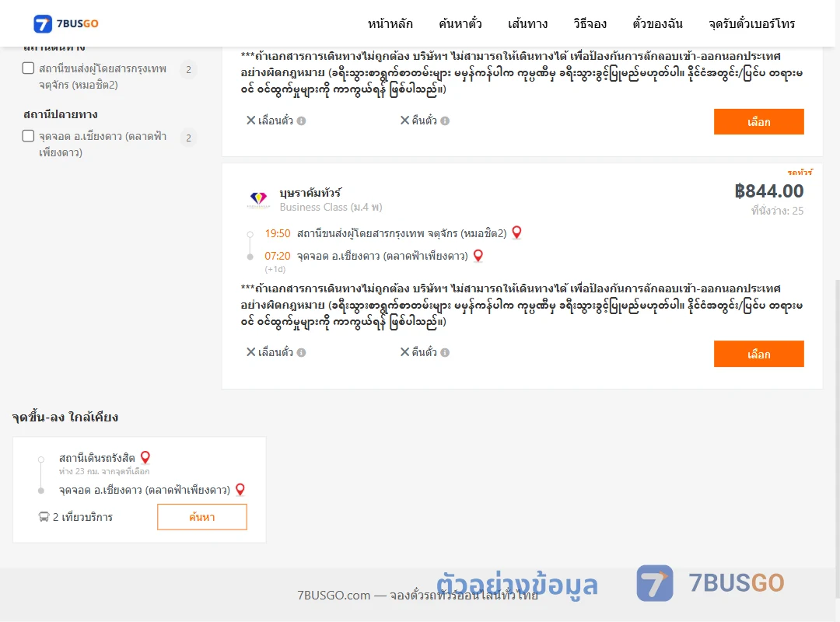Click 07:20 arrival time
Screen dimensions: 840x622
click(278, 256)
